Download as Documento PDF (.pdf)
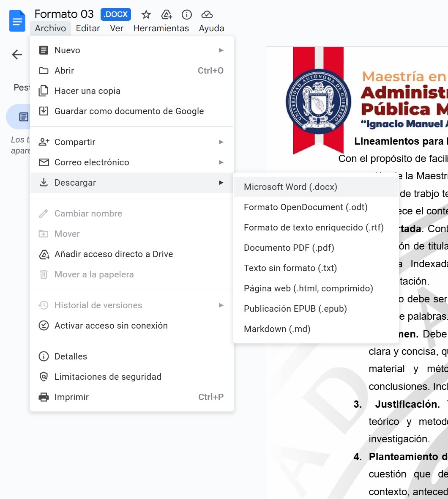The height and width of the screenshot is (499, 448). click(316, 247)
